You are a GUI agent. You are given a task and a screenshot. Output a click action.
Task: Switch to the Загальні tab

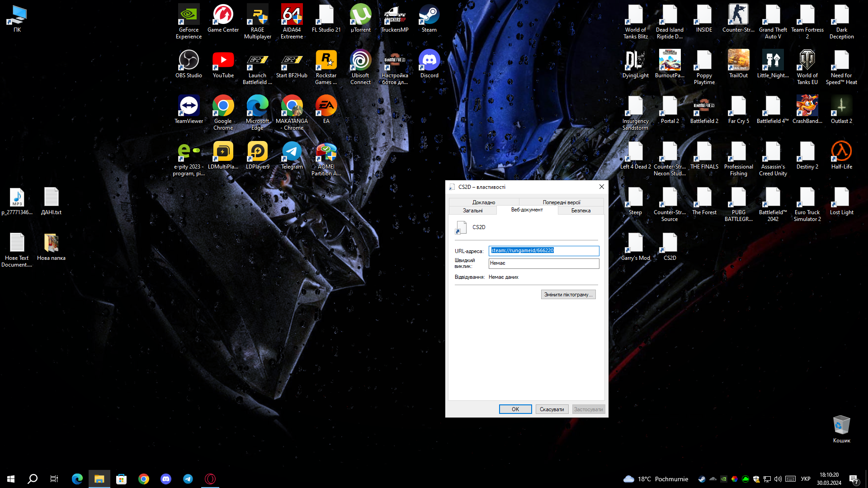point(472,211)
